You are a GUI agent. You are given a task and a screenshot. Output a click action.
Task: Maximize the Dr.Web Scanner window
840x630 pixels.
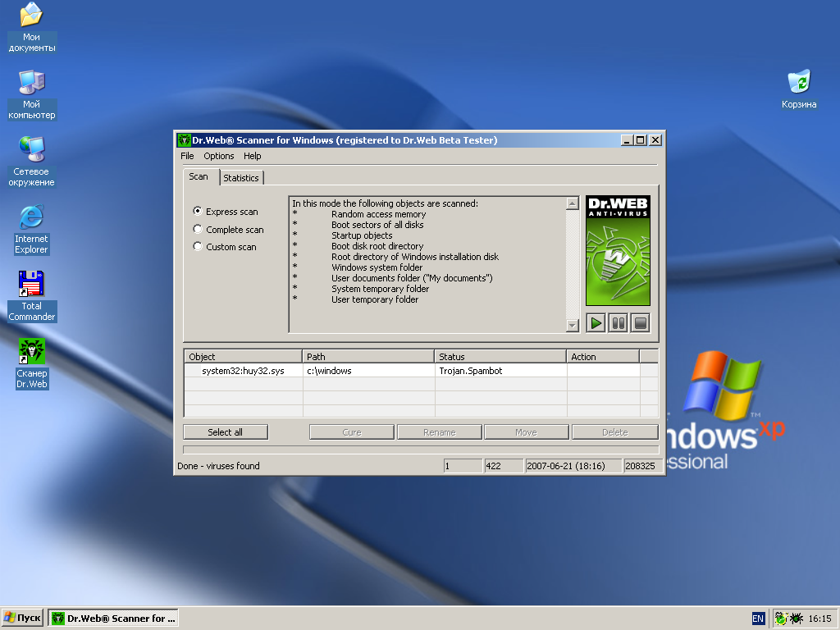point(640,140)
